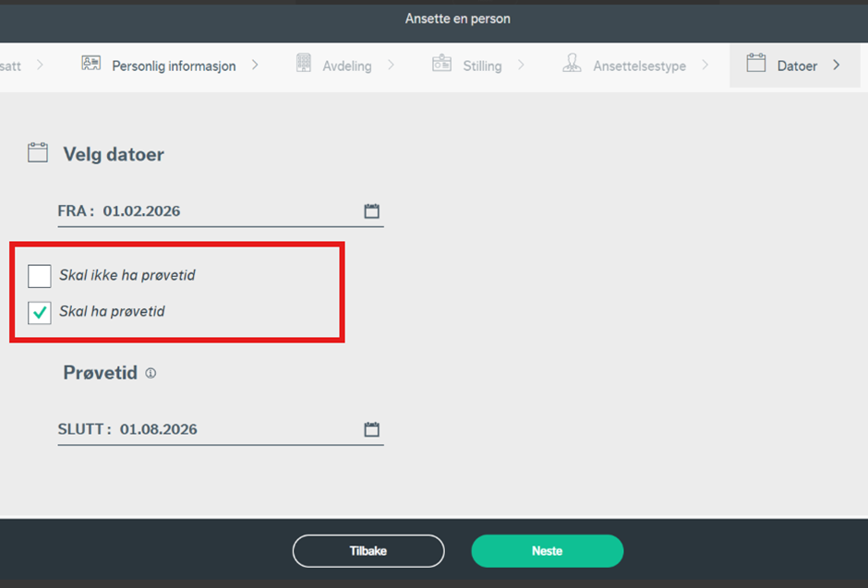The height and width of the screenshot is (588, 868).
Task: Open the FRA date calendar picker
Action: 371,211
